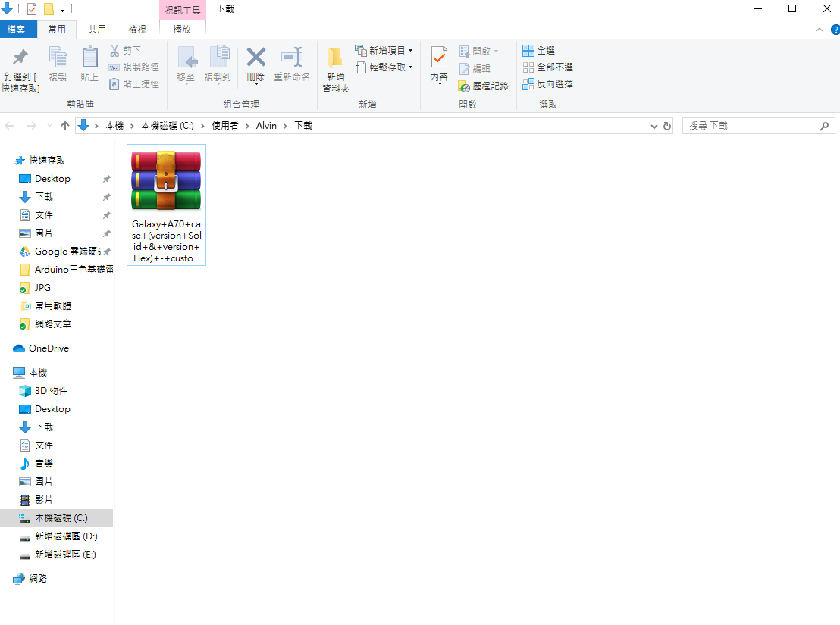Click Alvin in the address breadcrumb
The height and width of the screenshot is (625, 840).
pos(266,126)
